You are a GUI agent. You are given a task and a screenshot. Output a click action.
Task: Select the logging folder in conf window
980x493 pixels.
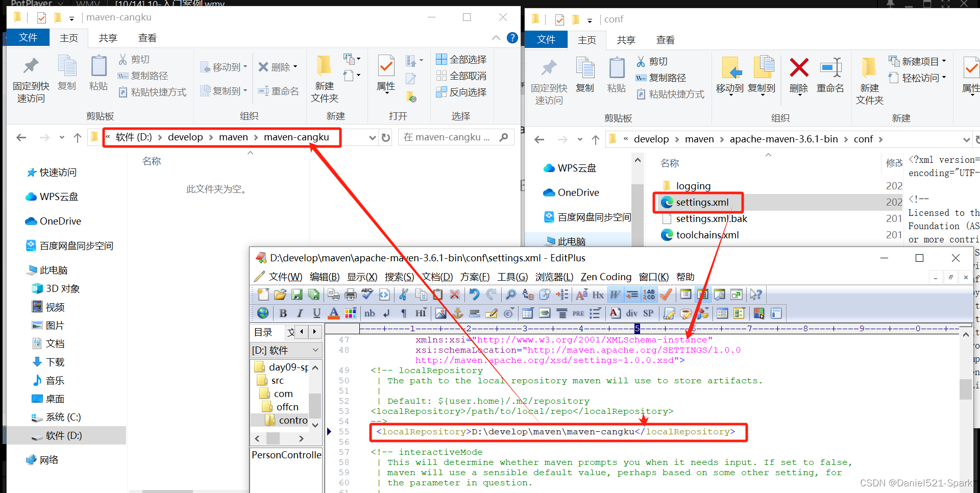point(693,186)
